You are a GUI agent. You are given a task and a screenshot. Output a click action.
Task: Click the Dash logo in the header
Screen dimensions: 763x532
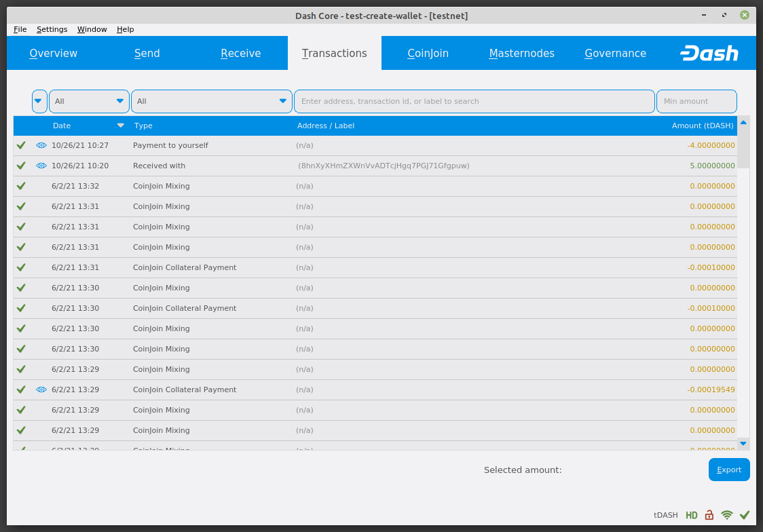[709, 53]
